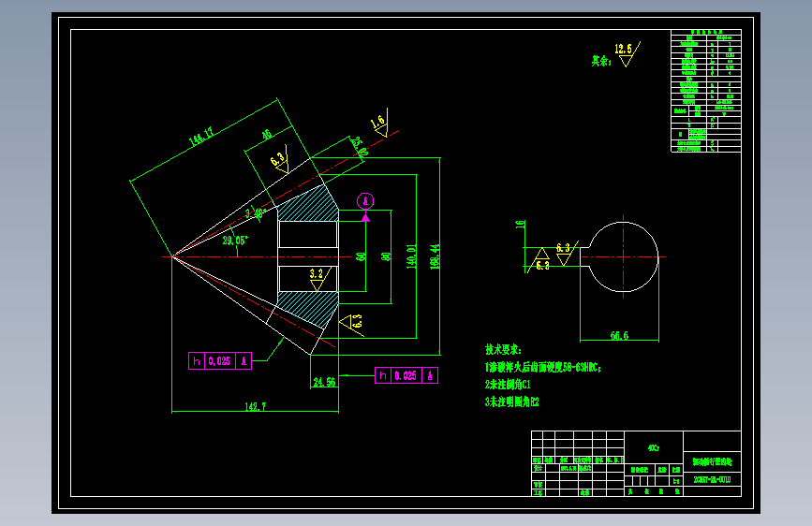Screen dimensions: 812x526
Task: Click the 3.48° angle dimension
Action: [x=257, y=212]
